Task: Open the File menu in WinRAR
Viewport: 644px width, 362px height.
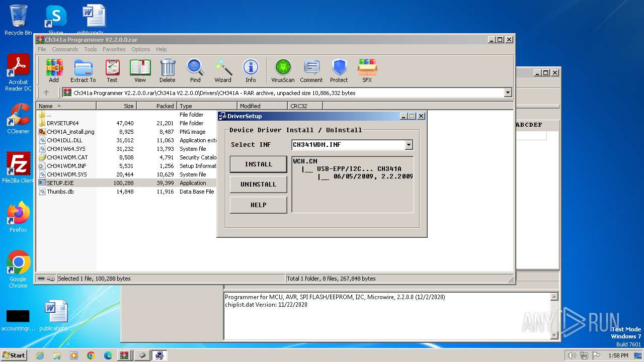Action: [x=42, y=49]
